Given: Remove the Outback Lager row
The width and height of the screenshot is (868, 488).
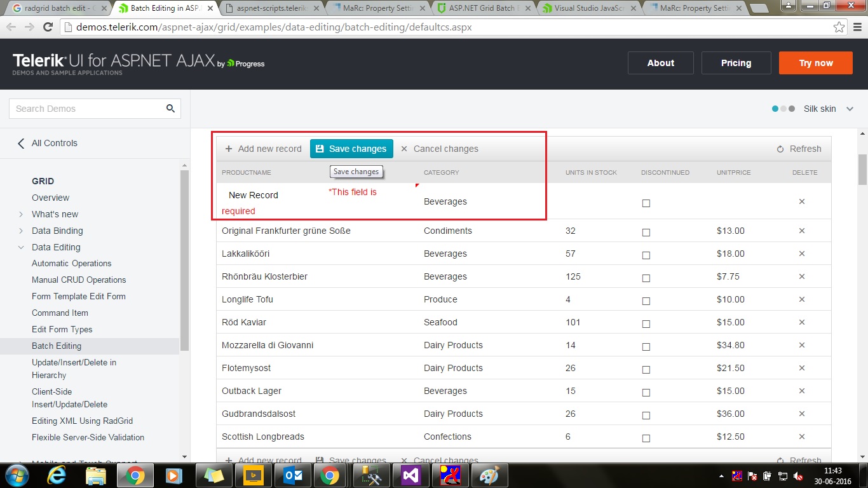Looking at the screenshot, I should 802,391.
